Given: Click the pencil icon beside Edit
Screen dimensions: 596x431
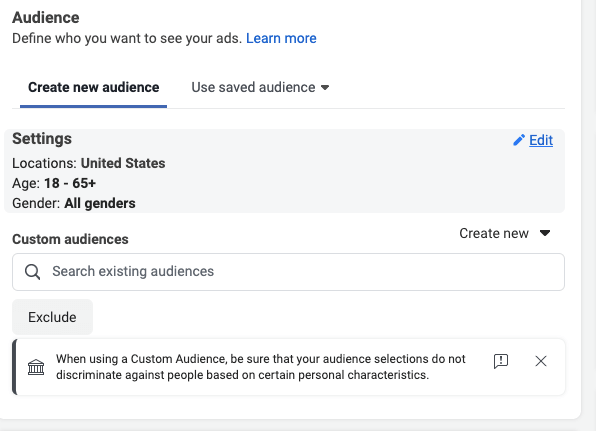Looking at the screenshot, I should (519, 140).
